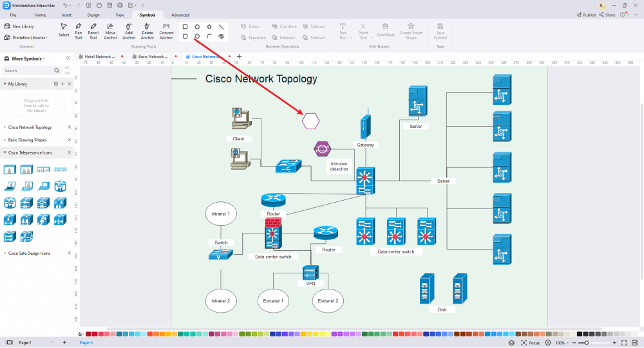Viewport: 644px width, 348px height.
Task: Click the undo arrow in title bar
Action: [65, 5]
